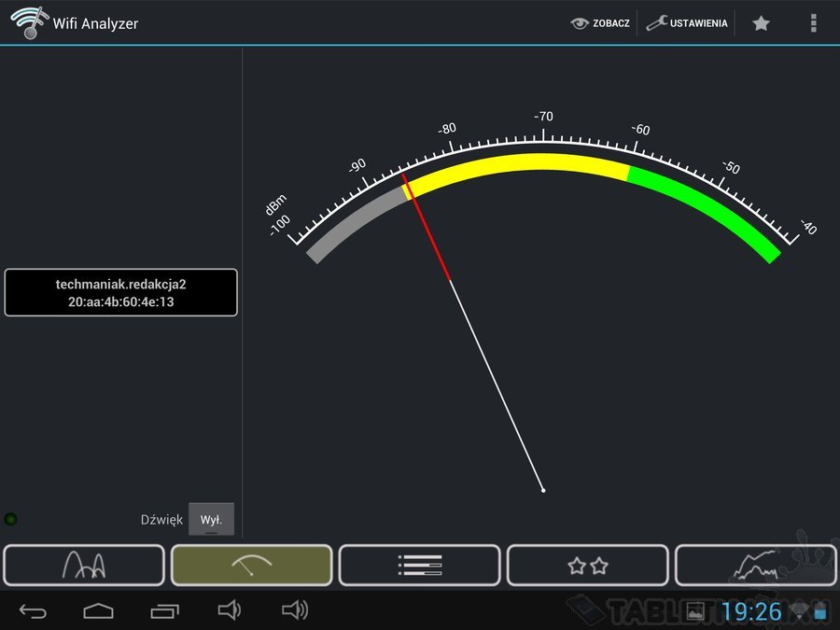Image resolution: width=840 pixels, height=630 pixels.
Task: Open the Zobacz view menu
Action: click(600, 23)
